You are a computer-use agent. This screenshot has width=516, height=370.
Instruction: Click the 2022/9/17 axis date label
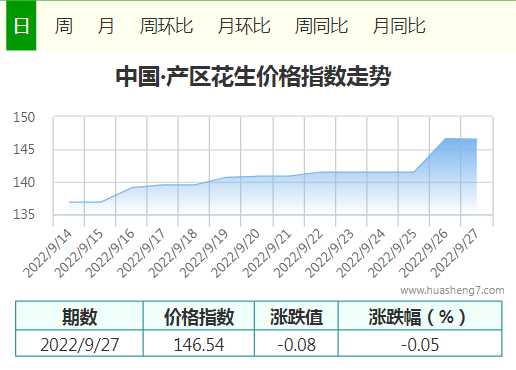[142, 253]
